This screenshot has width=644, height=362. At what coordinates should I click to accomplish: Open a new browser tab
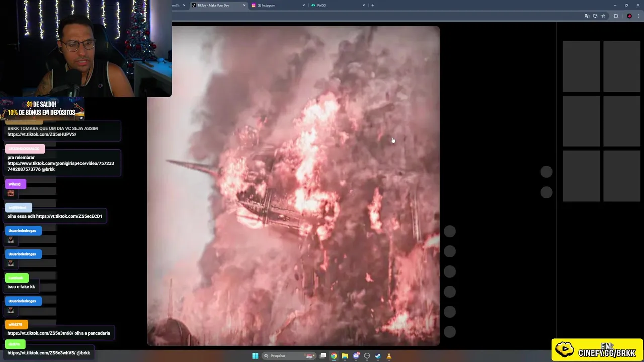point(373,5)
